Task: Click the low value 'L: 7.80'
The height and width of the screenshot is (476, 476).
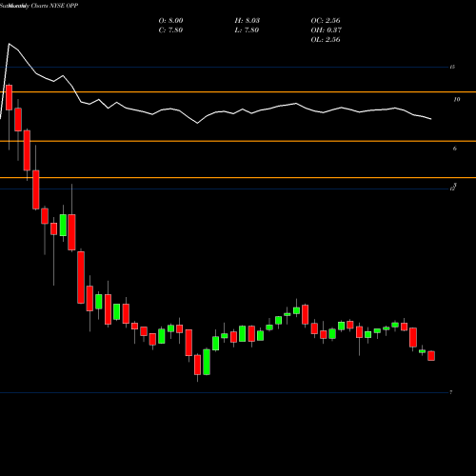Action: (247, 30)
